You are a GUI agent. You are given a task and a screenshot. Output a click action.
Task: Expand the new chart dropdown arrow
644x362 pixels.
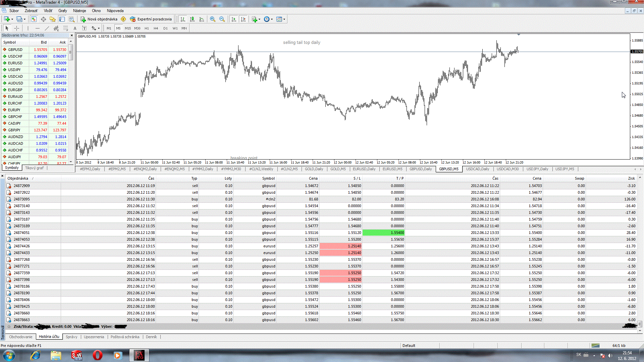point(12,19)
